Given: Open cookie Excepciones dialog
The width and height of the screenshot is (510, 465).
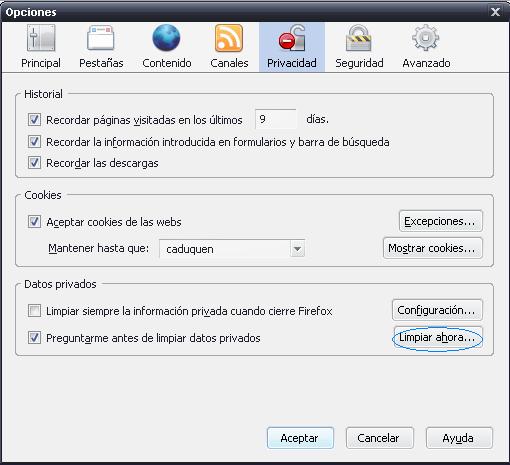Looking at the screenshot, I should coord(441,221).
